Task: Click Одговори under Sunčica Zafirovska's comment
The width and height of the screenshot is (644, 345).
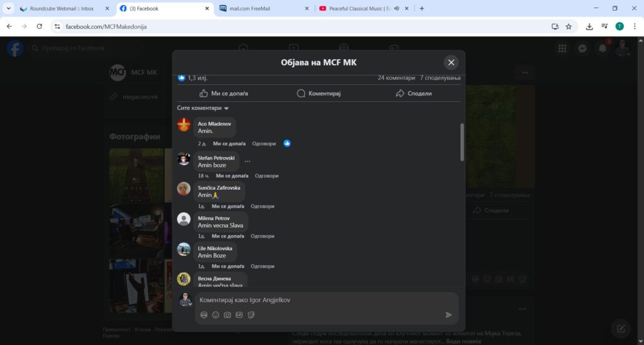Action: (262, 206)
